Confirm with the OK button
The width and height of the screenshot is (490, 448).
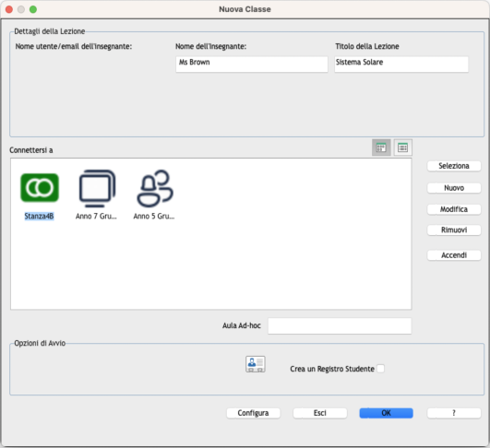[x=387, y=413]
